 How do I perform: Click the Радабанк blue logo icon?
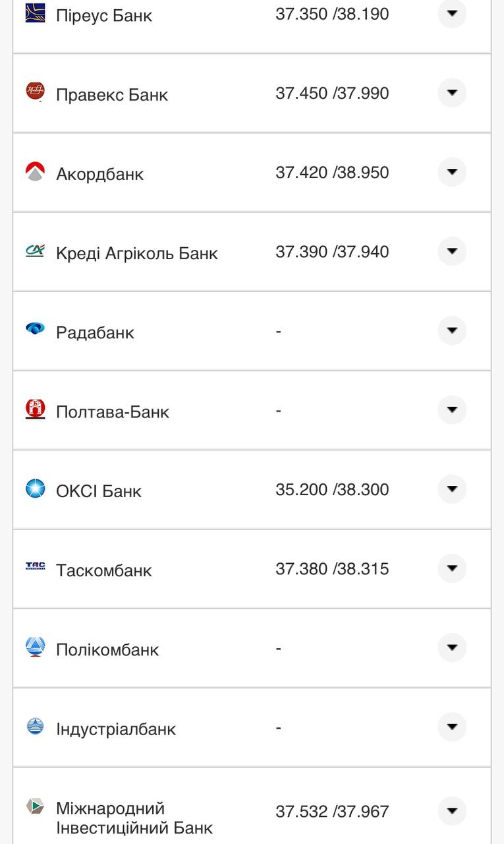click(36, 329)
